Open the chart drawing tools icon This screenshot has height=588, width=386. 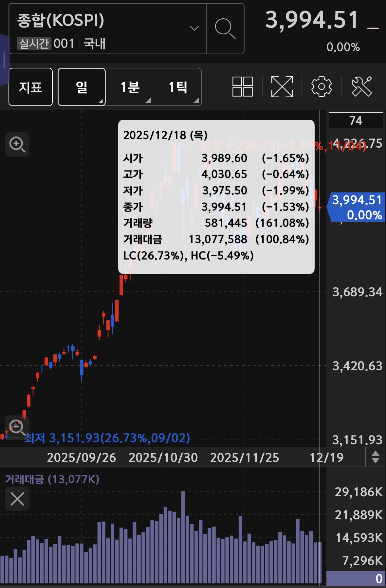(362, 87)
